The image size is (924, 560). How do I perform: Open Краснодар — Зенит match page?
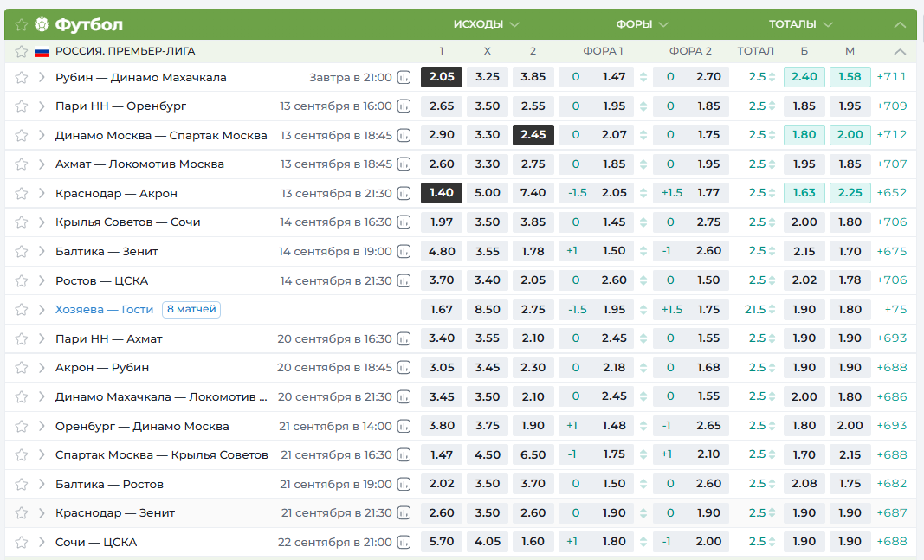(115, 513)
